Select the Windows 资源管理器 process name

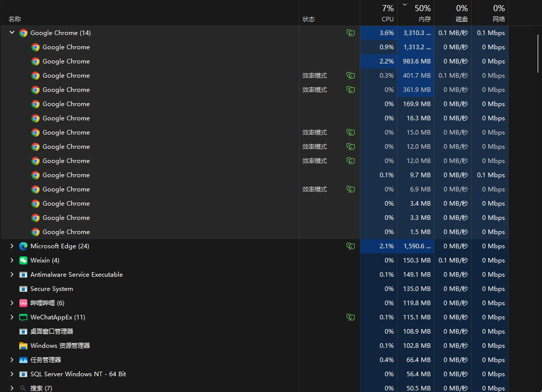coord(60,346)
